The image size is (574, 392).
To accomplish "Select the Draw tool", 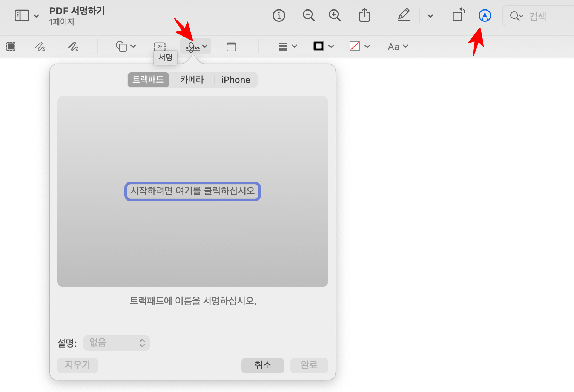I will pyautogui.click(x=73, y=46).
